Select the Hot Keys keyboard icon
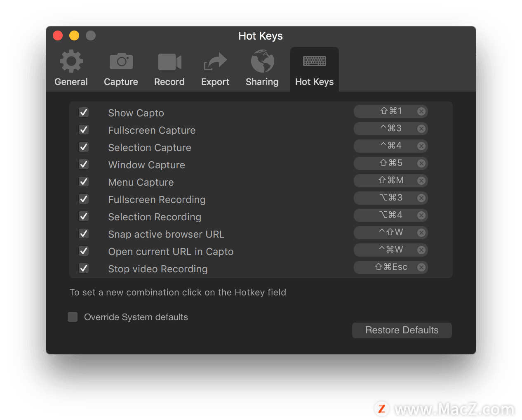Screen dimensions: 522x420 tap(315, 61)
